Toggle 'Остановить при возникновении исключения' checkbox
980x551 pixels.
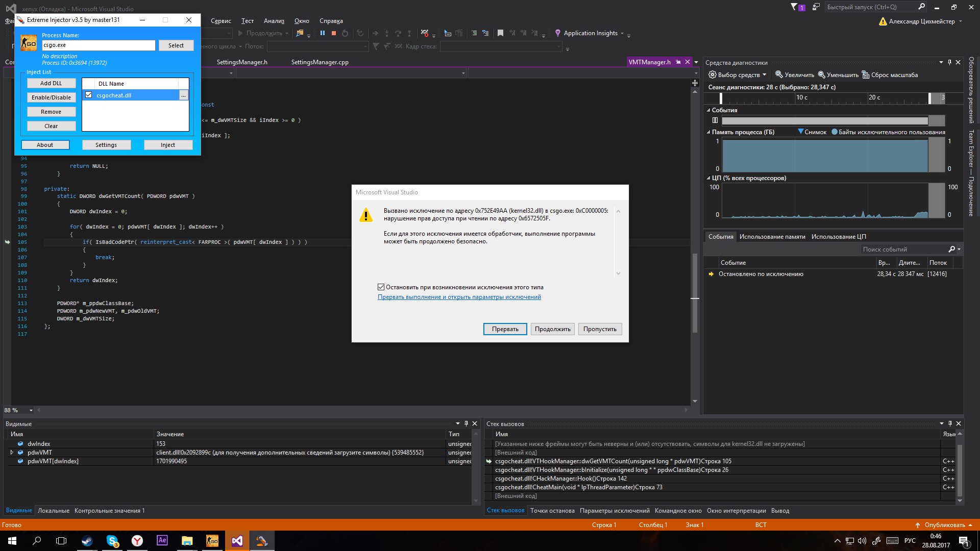(381, 287)
